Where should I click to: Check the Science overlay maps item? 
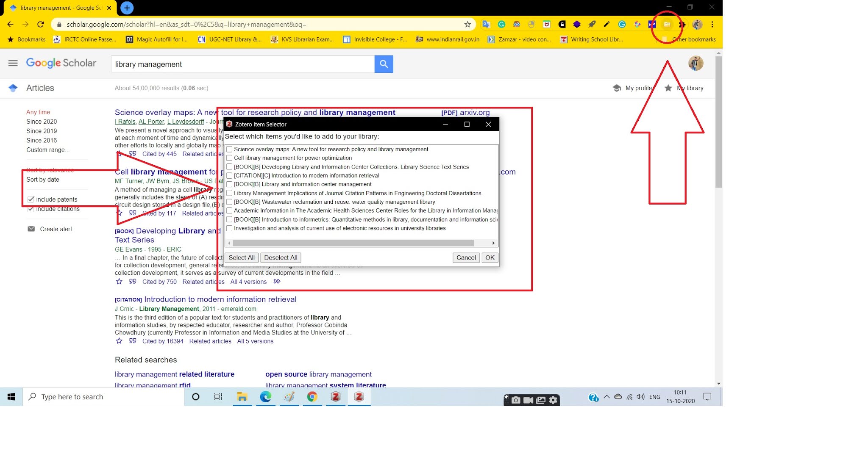(229, 149)
